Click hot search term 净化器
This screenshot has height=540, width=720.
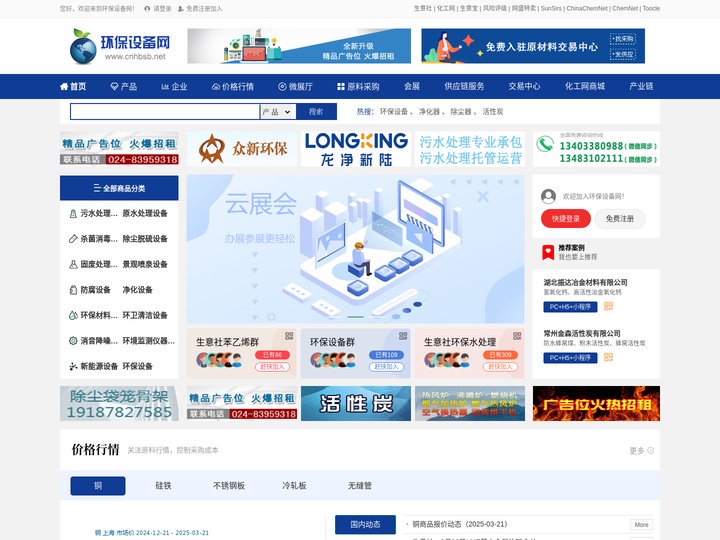click(429, 112)
